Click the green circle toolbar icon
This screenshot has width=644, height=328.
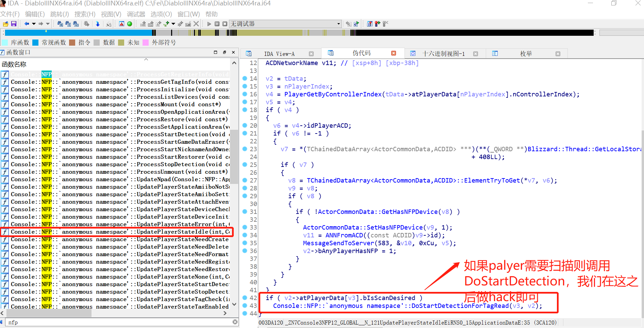[130, 24]
